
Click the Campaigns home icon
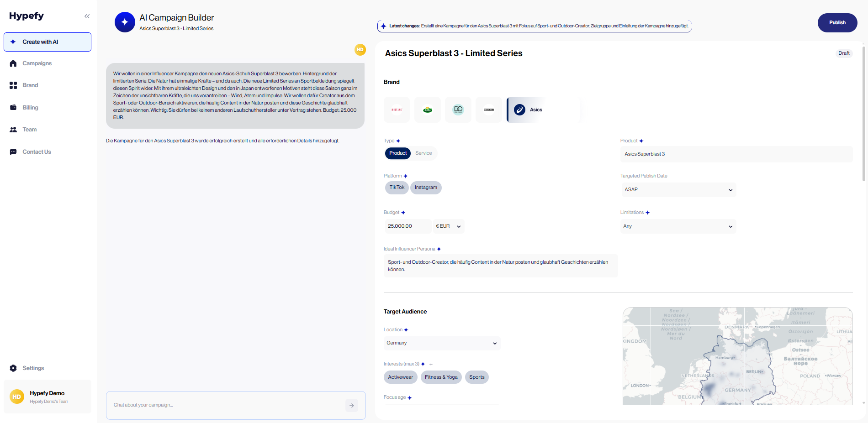pos(13,63)
